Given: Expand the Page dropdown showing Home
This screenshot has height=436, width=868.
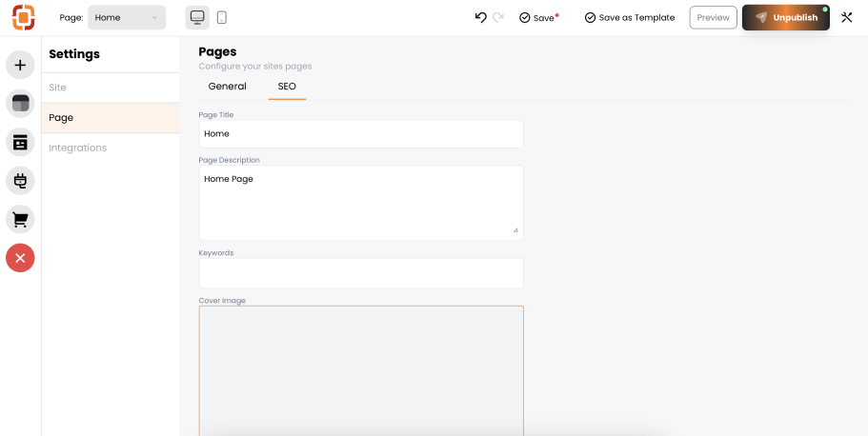Looking at the screenshot, I should click(x=127, y=17).
